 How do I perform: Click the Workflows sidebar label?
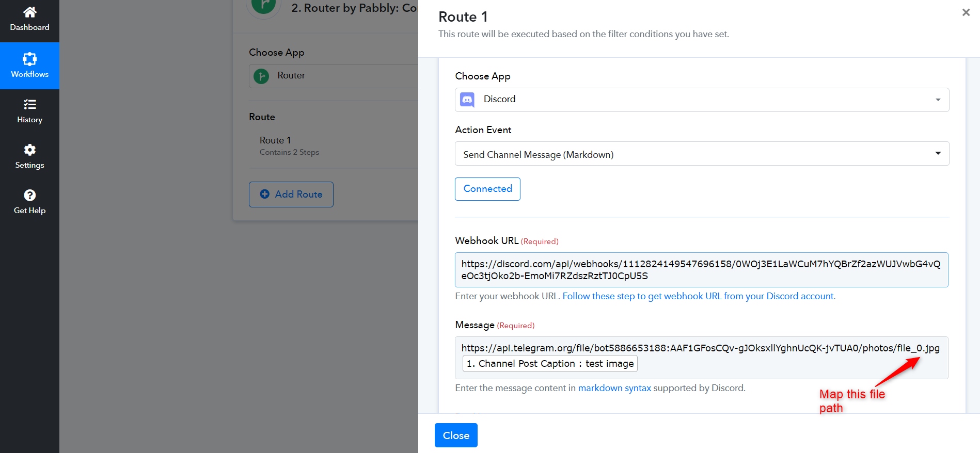[30, 74]
